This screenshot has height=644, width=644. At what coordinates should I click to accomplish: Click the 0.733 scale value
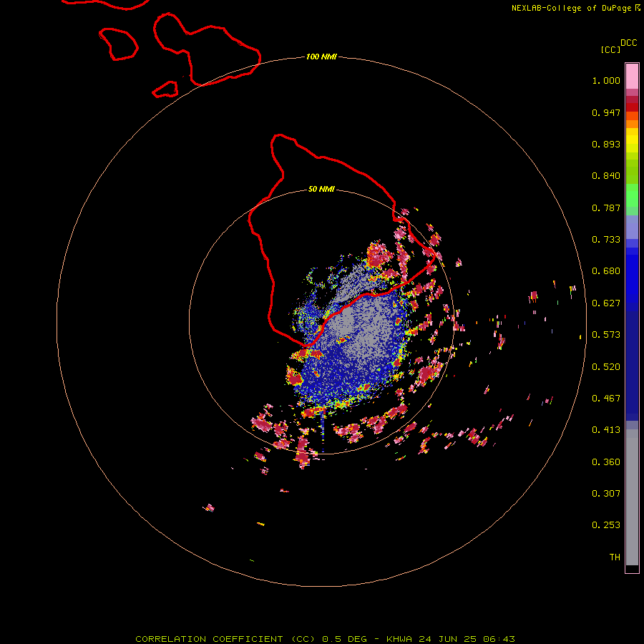point(606,240)
